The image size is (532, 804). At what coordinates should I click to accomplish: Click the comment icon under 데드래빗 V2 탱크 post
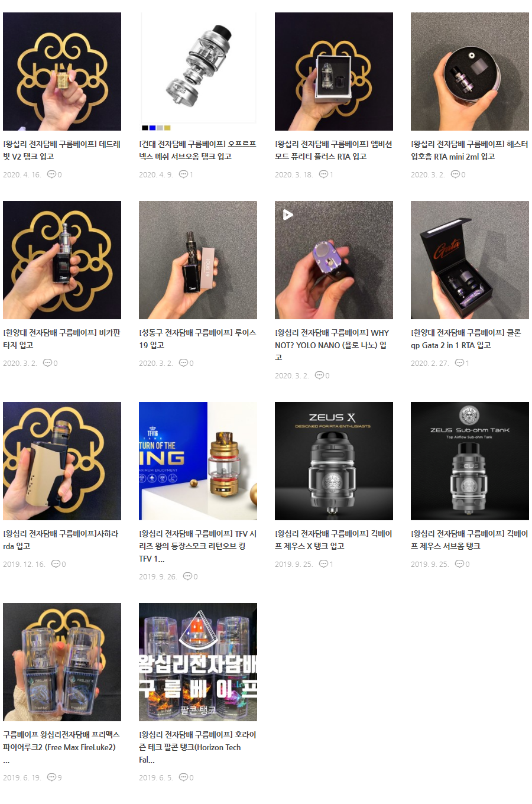[51, 174]
